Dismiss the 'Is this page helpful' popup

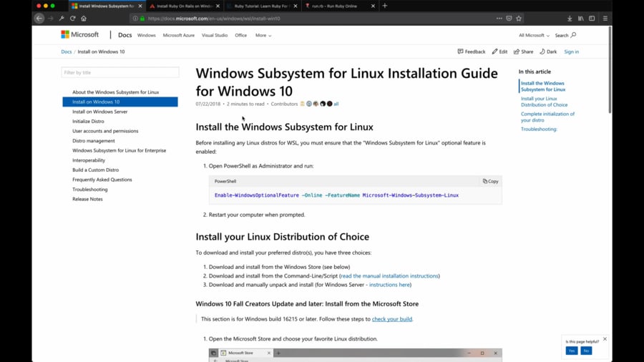[605, 339]
